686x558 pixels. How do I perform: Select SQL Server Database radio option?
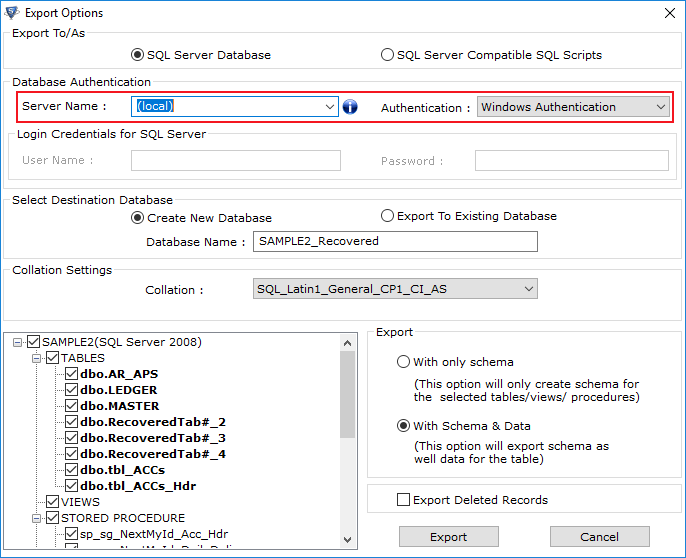click(137, 55)
